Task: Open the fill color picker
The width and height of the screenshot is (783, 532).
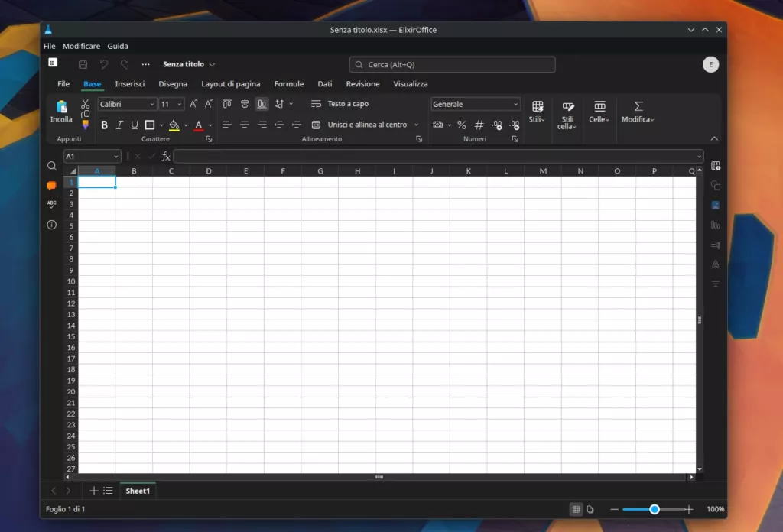Action: (174, 125)
